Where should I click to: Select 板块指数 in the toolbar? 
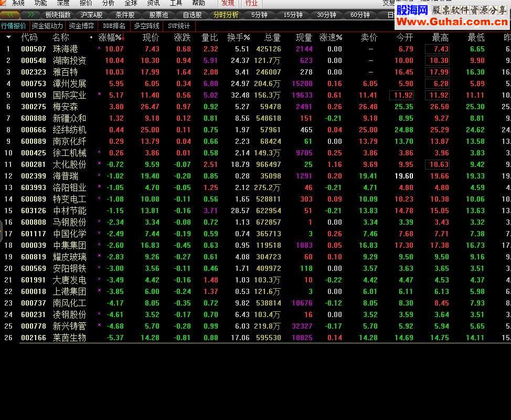58,15
